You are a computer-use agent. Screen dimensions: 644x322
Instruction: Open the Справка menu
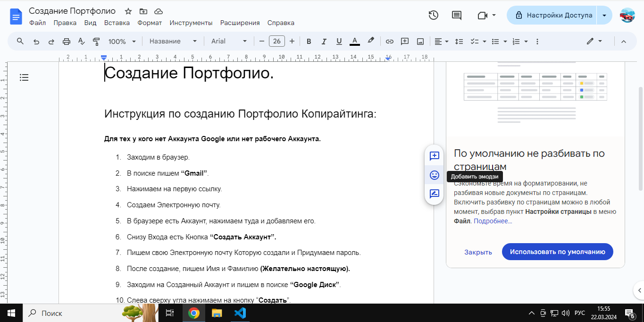[281, 23]
